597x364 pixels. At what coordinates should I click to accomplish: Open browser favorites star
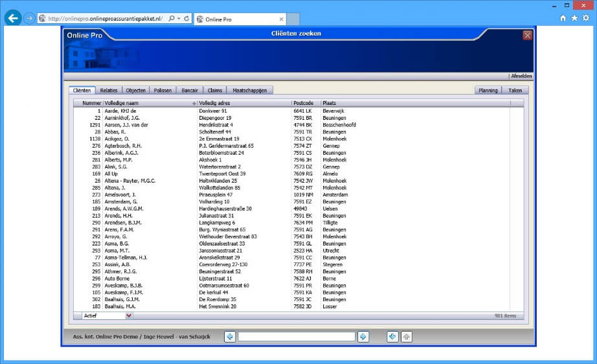pos(574,18)
